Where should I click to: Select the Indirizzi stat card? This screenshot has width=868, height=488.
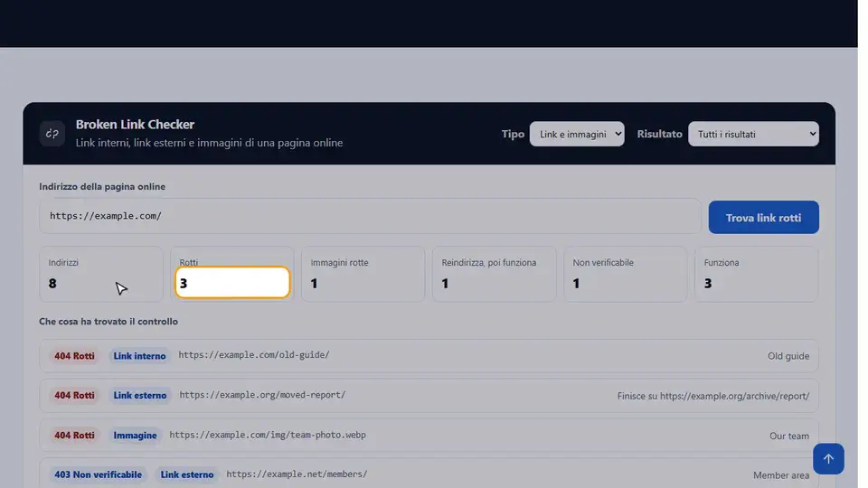pos(101,274)
